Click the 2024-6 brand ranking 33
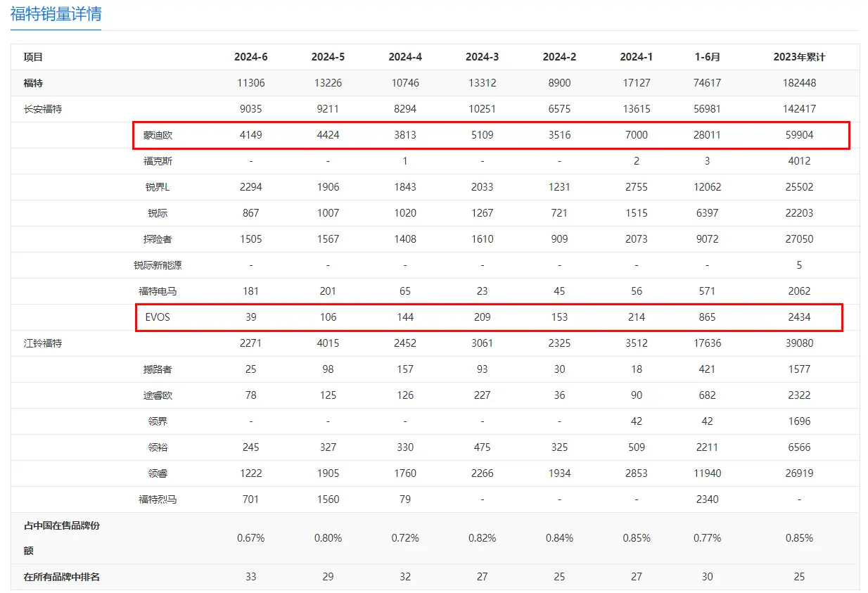The image size is (868, 593). click(251, 577)
